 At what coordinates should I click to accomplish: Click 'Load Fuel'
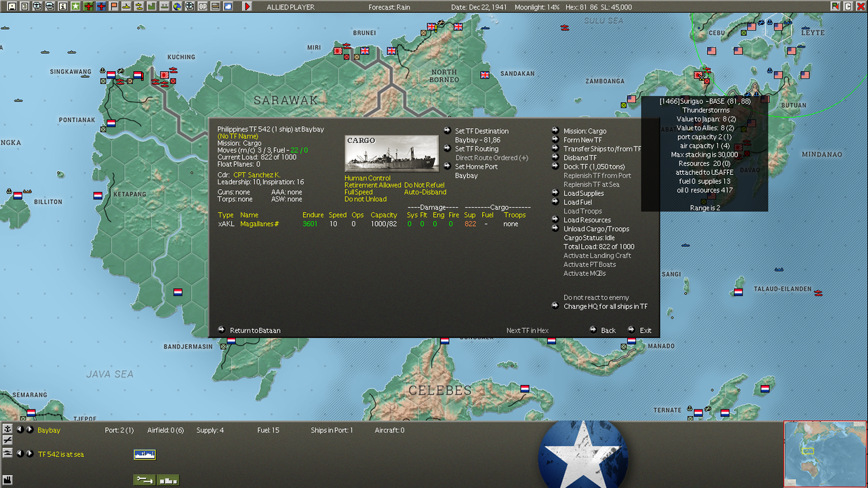(x=577, y=202)
